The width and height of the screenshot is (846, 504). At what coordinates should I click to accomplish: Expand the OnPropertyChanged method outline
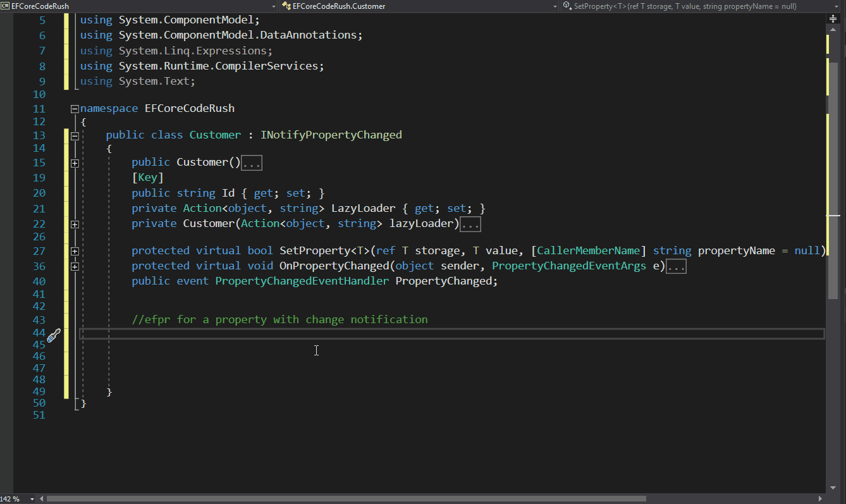tap(75, 266)
